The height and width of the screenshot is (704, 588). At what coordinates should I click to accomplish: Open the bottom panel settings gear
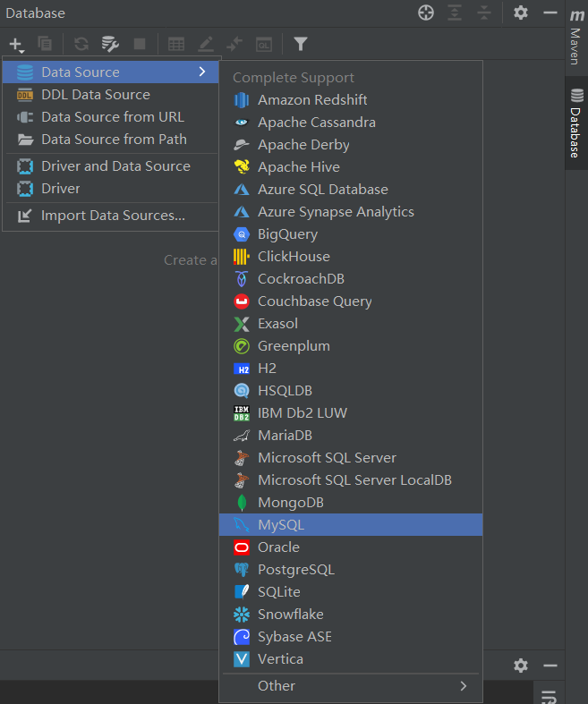click(x=521, y=666)
